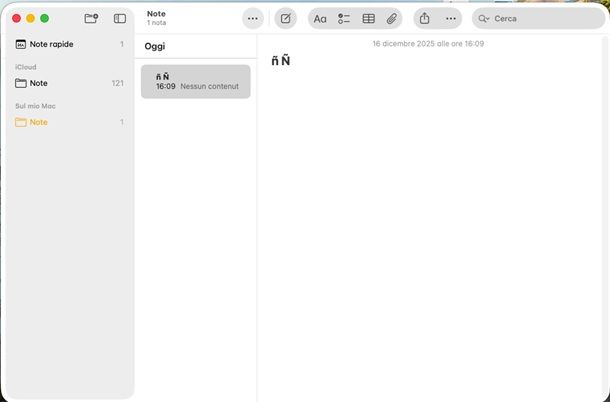The width and height of the screenshot is (610, 402).
Task: Click the note date 16 dicembre 2025
Action: click(x=428, y=44)
